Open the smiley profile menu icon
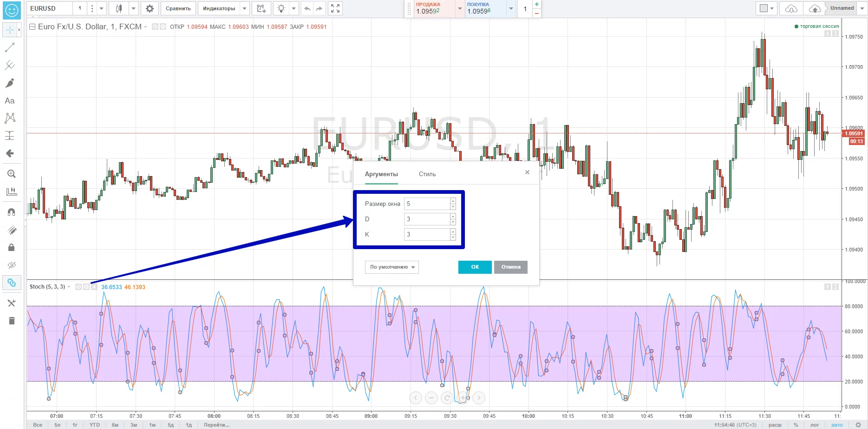Viewport: 868px width, 429px height. click(x=11, y=10)
